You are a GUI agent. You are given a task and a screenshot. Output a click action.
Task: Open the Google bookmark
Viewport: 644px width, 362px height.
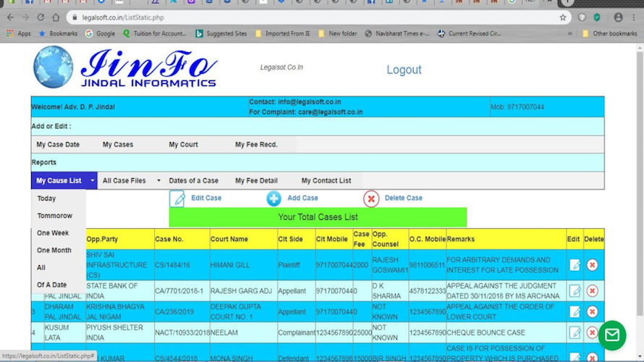point(100,34)
